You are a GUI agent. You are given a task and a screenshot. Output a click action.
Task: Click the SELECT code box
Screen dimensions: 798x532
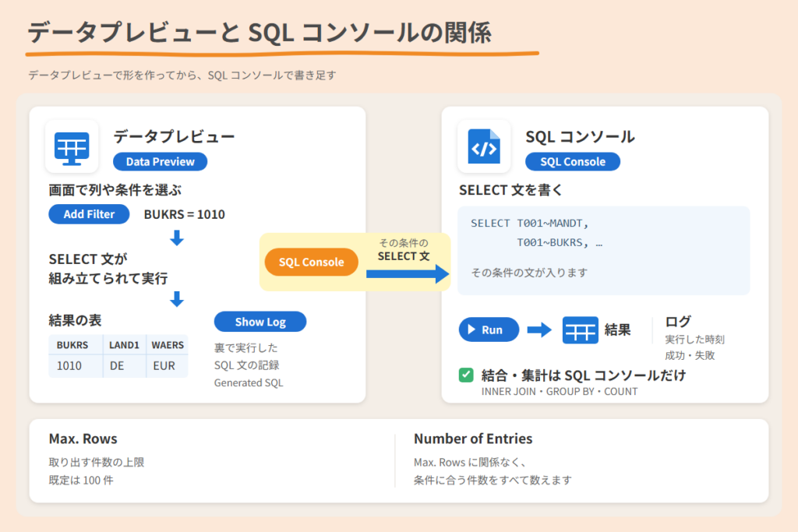[x=604, y=251]
